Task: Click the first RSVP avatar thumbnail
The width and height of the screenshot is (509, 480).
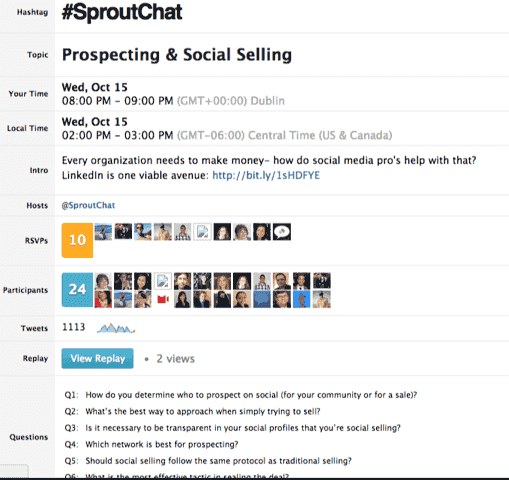Action: pyautogui.click(x=103, y=232)
